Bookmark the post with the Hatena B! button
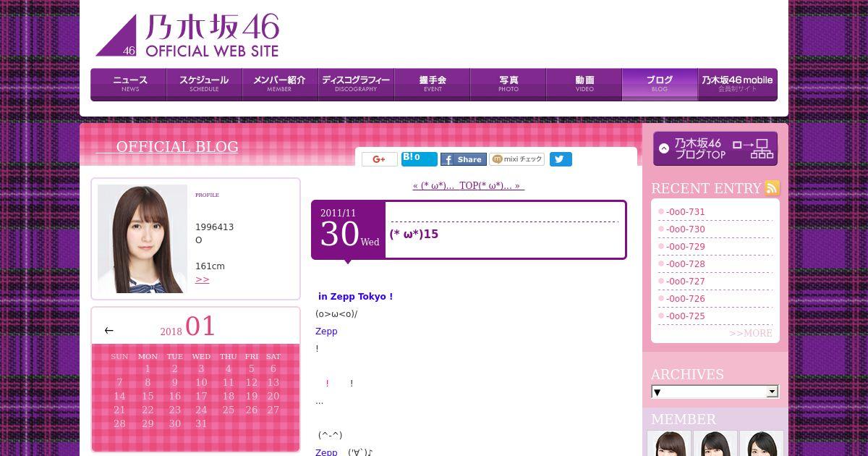The height and width of the screenshot is (456, 868). (x=420, y=159)
